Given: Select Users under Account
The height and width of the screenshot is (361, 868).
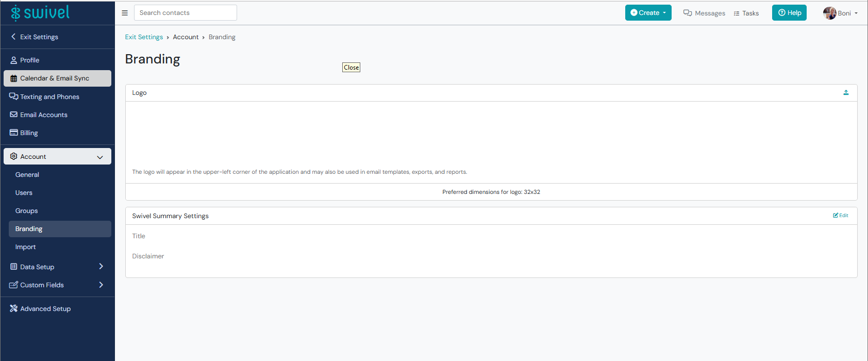Looking at the screenshot, I should coord(60,193).
